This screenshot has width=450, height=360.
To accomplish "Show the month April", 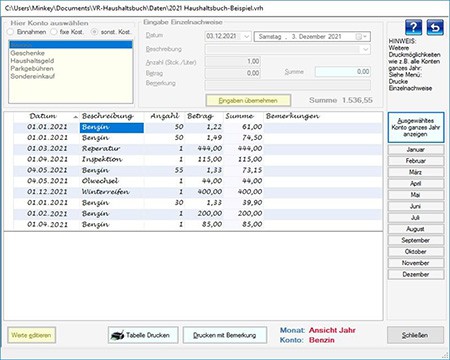I will [x=416, y=183].
